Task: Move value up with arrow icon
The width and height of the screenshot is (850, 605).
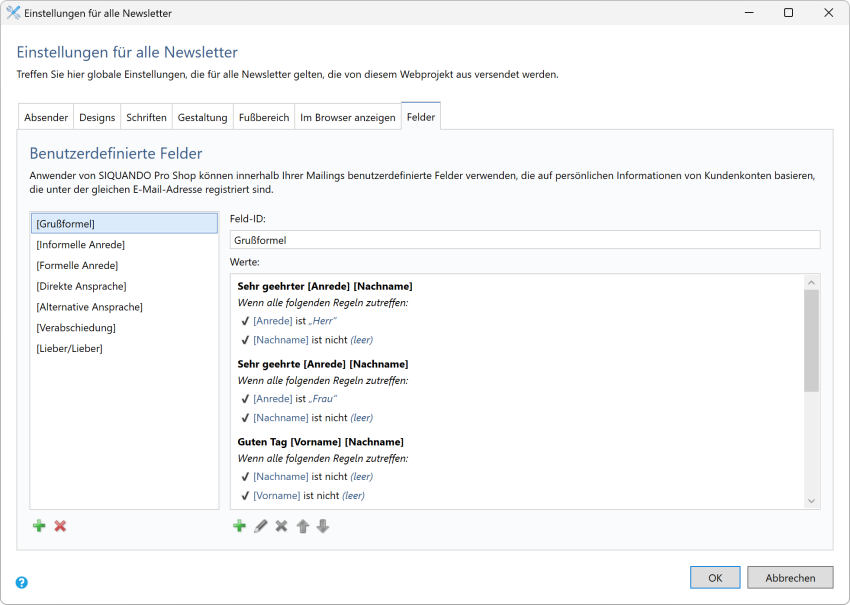Action: [x=302, y=526]
